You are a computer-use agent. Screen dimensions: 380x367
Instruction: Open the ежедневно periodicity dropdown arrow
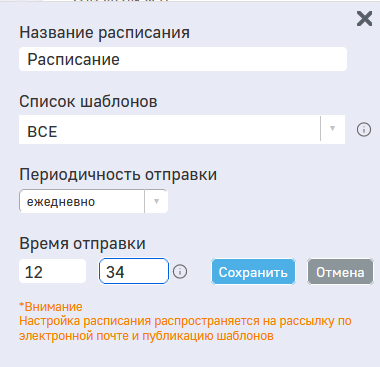156,201
